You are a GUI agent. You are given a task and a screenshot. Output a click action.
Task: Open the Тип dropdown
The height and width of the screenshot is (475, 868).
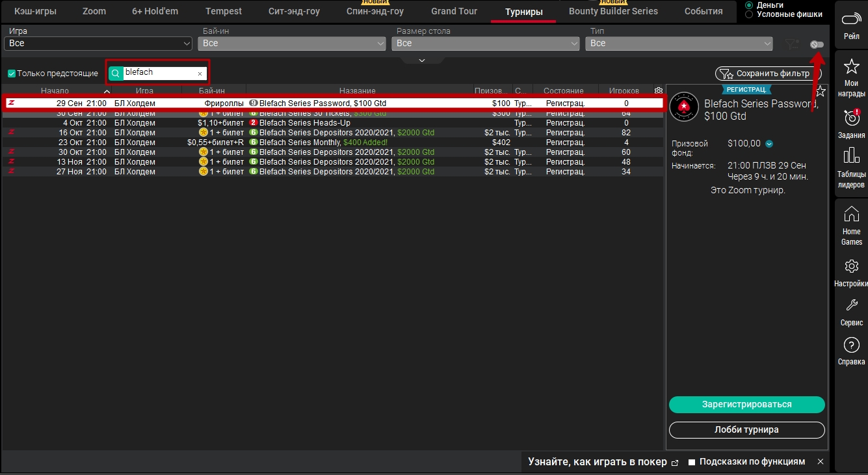pos(679,43)
